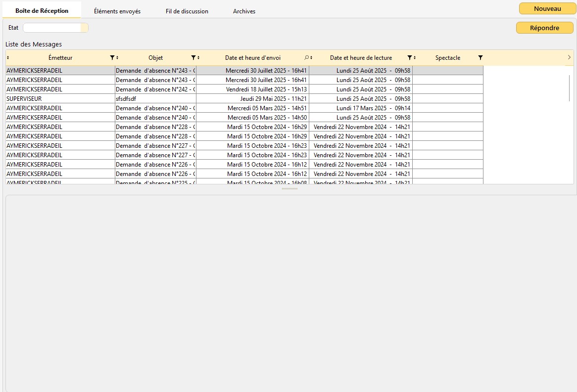The image size is (577, 392).
Task: Select the SUPERVISEUR message row
Action: [59, 99]
